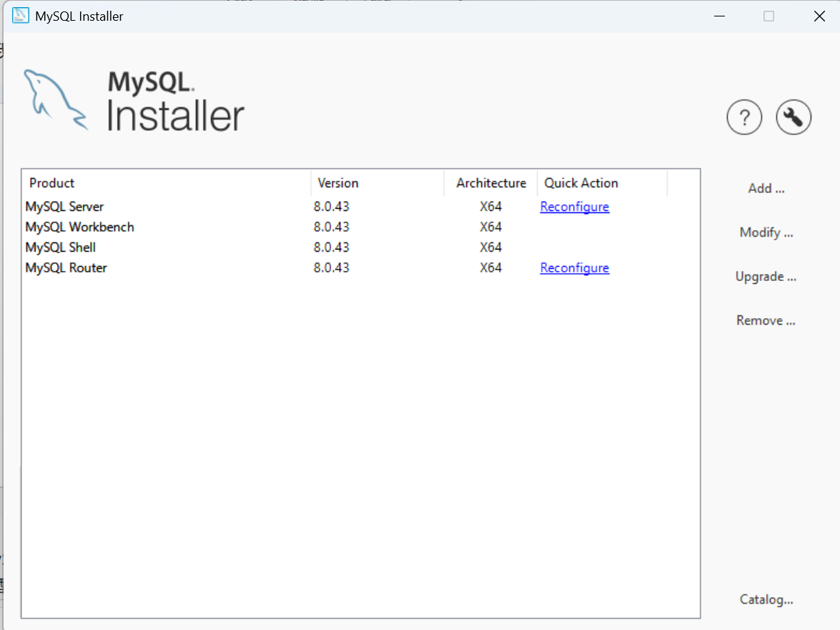Screen dimensions: 840x630
Task: Click version 8.0.43 of MySQL Shell
Action: [331, 247]
